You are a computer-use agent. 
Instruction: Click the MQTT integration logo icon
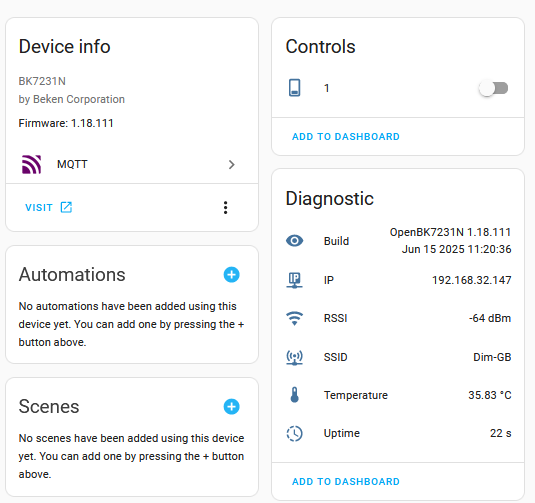click(x=31, y=164)
